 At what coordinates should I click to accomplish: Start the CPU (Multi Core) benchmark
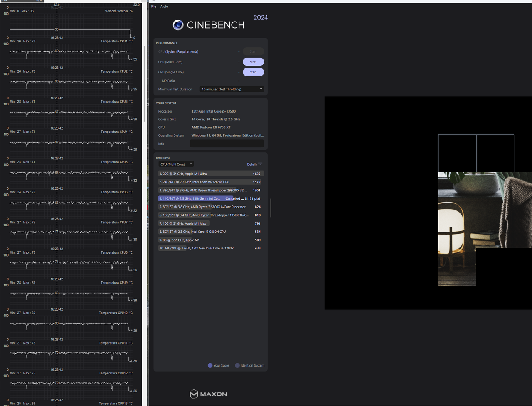coord(253,61)
